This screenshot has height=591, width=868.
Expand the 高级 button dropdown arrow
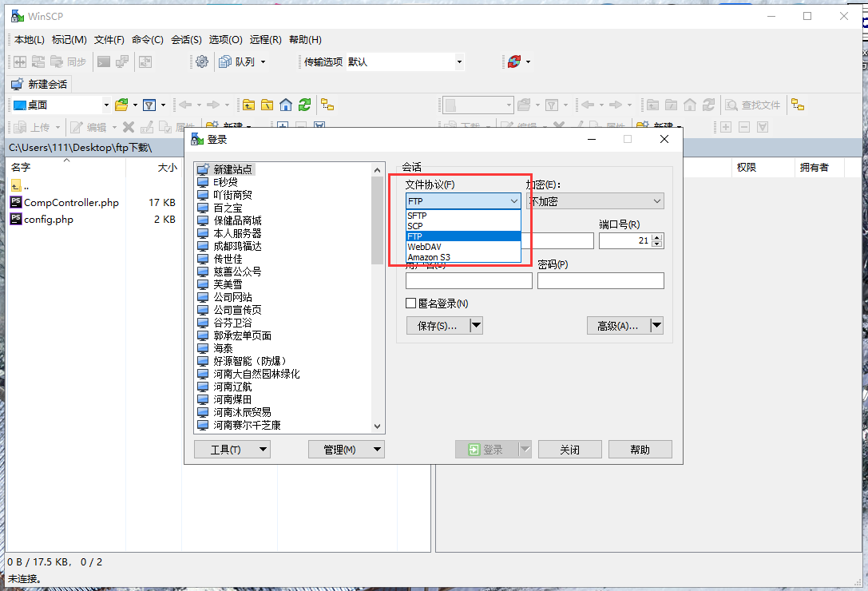click(x=656, y=326)
